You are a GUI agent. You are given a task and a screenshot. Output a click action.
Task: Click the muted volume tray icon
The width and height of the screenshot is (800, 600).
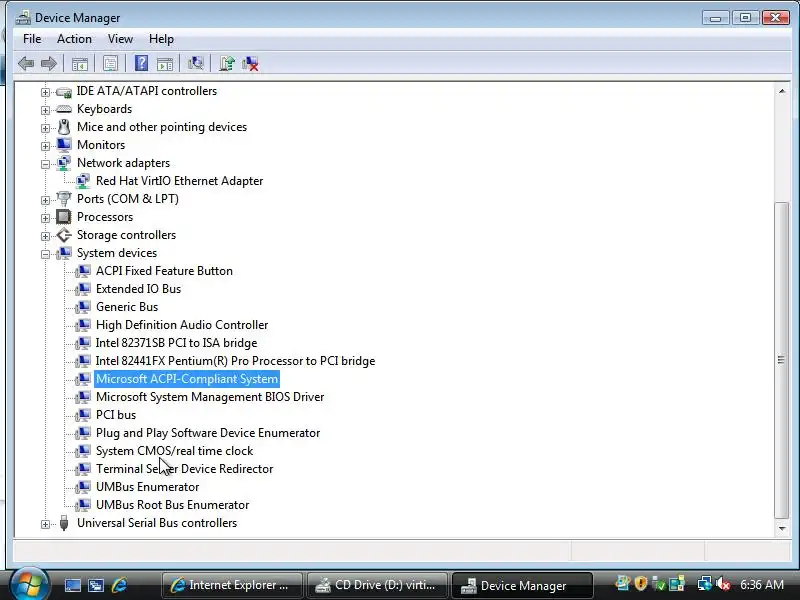coord(723,584)
